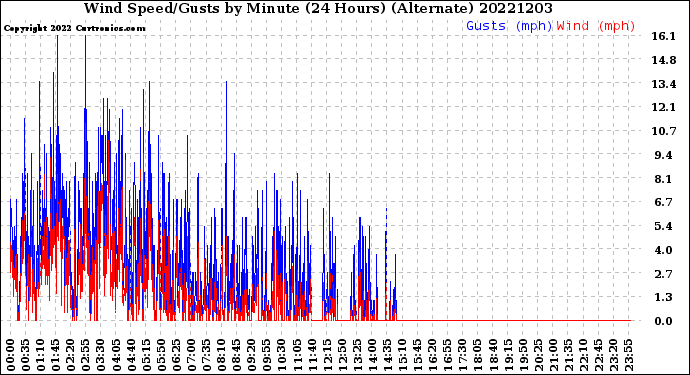This screenshot has width=690, height=375.
Task: Click the 09:55 time label
Action: (267, 355)
